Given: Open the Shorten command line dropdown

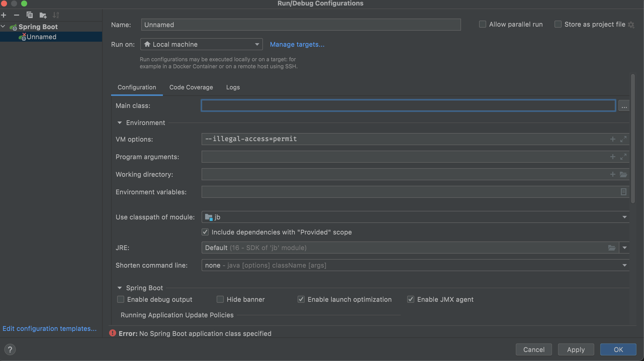Looking at the screenshot, I should click(415, 265).
